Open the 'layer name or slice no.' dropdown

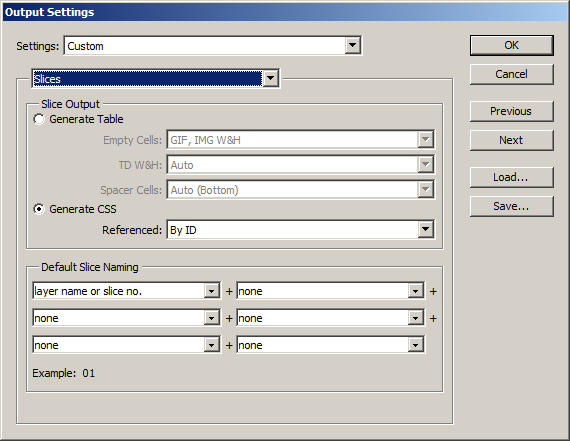pos(212,291)
